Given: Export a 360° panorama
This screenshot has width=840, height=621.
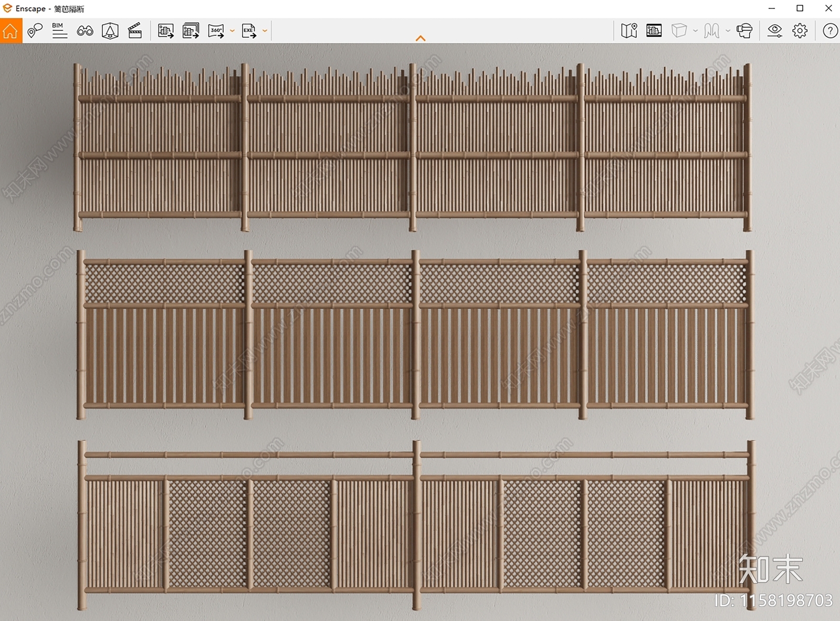Looking at the screenshot, I should coord(216,31).
